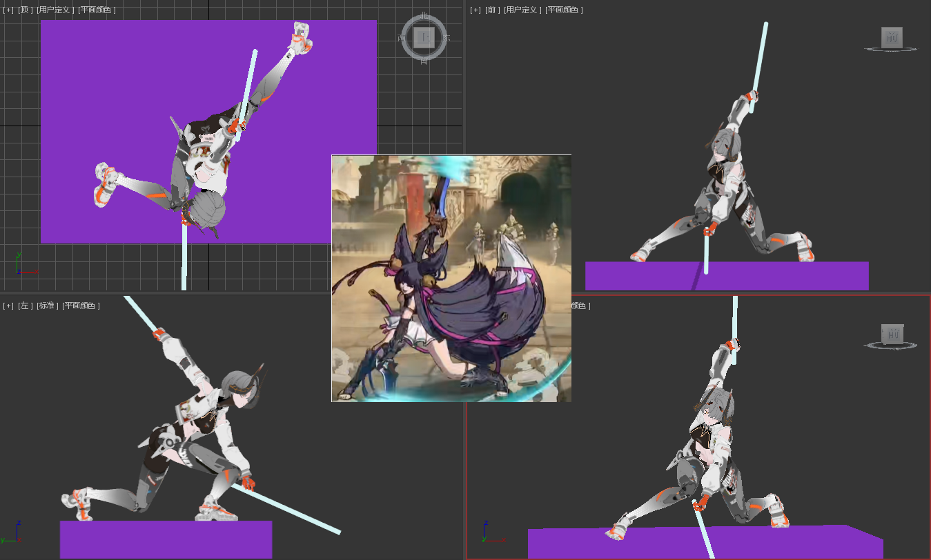Open the [前] point-of-view menu
This screenshot has width=931, height=560.
(x=493, y=10)
